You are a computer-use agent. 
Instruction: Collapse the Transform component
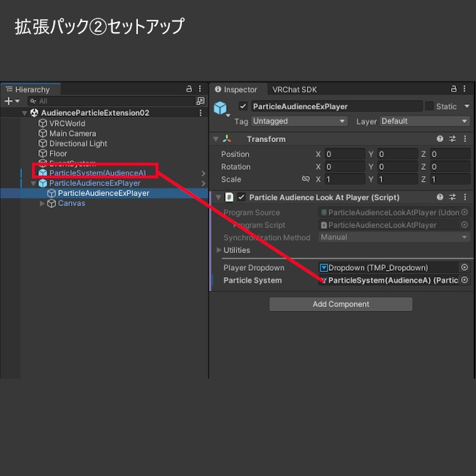coord(216,139)
